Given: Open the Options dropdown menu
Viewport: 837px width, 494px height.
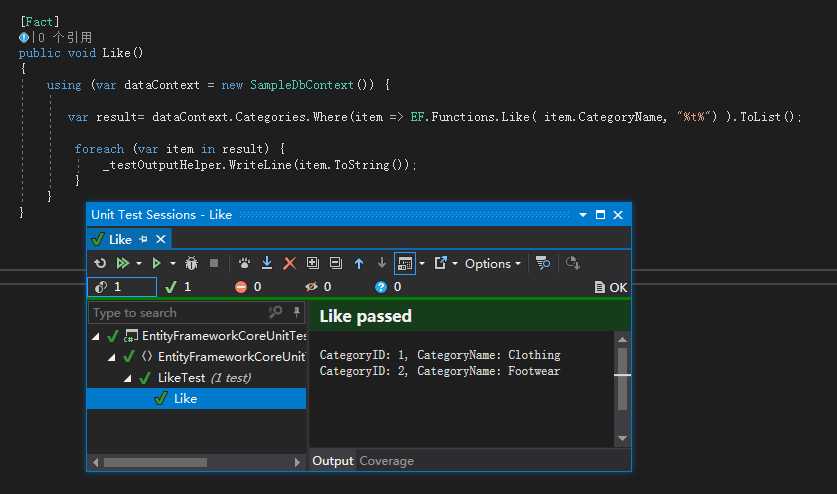Looking at the screenshot, I should (x=492, y=263).
